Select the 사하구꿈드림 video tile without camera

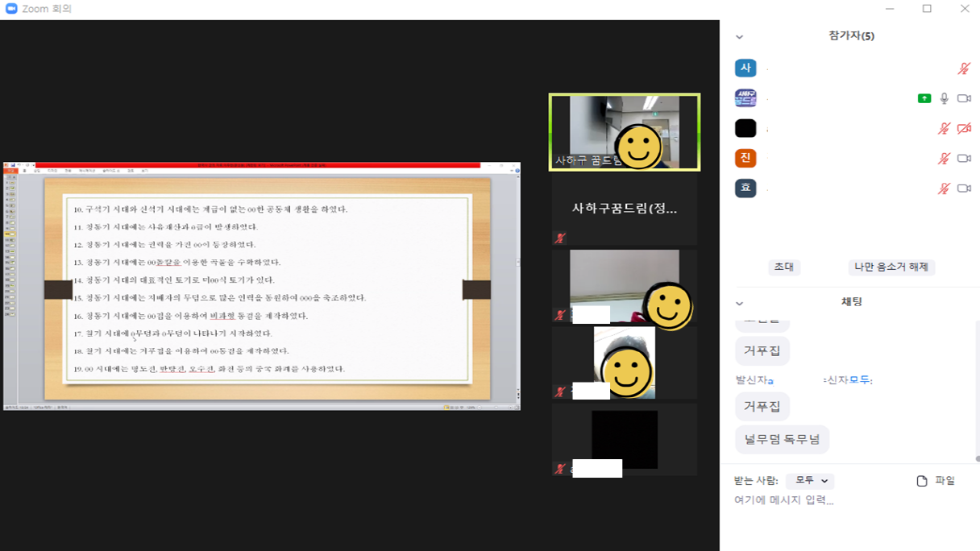[x=625, y=209]
